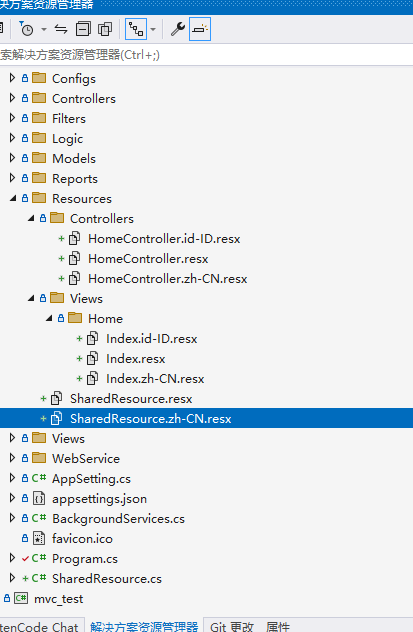The image size is (413, 632).
Task: Expand the WebService folder
Action: point(12,458)
